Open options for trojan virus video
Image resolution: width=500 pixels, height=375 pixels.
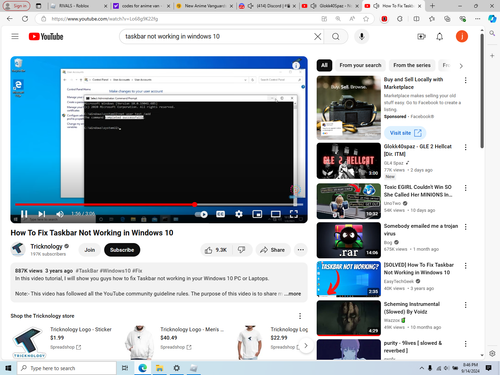tap(466, 227)
